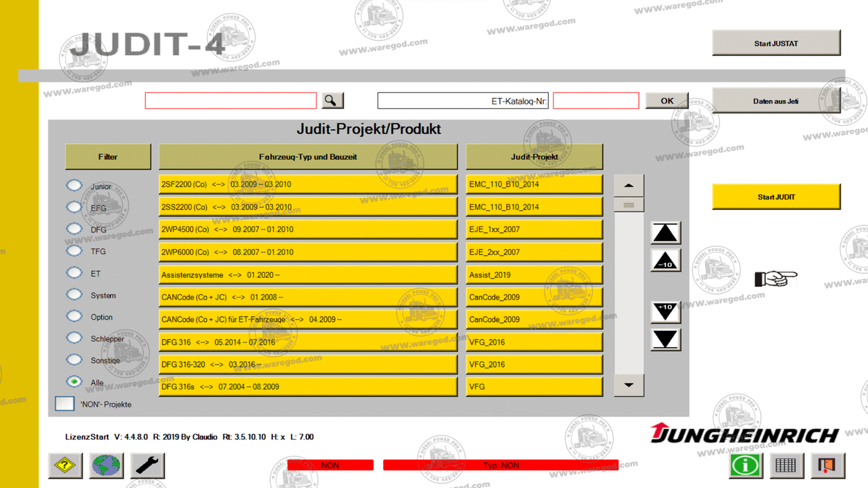The width and height of the screenshot is (868, 488).
Task: Click the scrollbar down arrow
Action: [x=629, y=385]
